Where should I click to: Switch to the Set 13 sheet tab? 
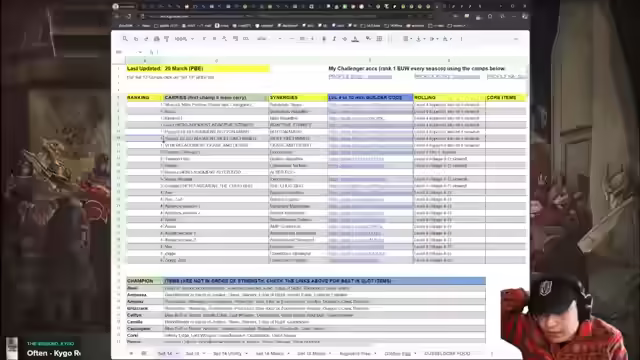click(x=195, y=353)
